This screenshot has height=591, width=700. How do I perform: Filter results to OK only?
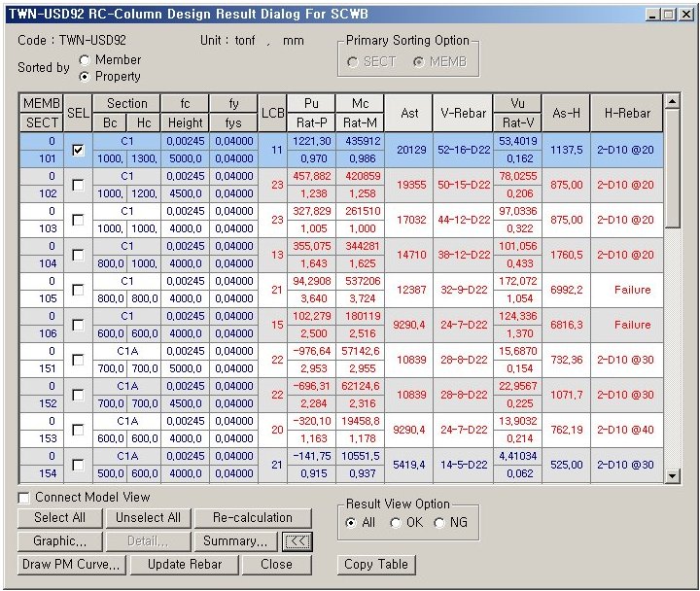396,523
